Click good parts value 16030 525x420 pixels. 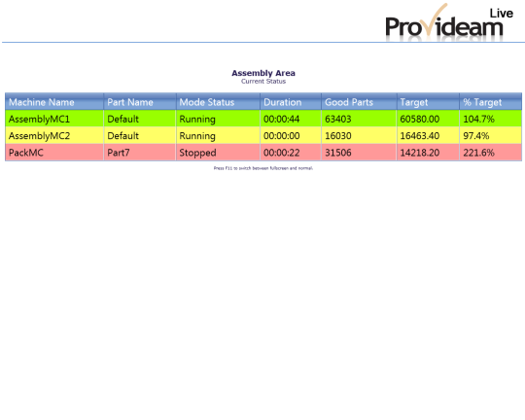(x=359, y=136)
